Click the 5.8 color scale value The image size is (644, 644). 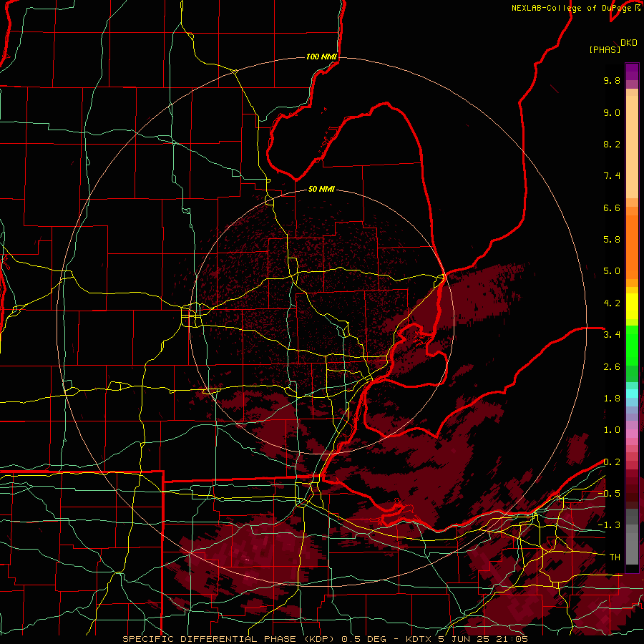612,240
